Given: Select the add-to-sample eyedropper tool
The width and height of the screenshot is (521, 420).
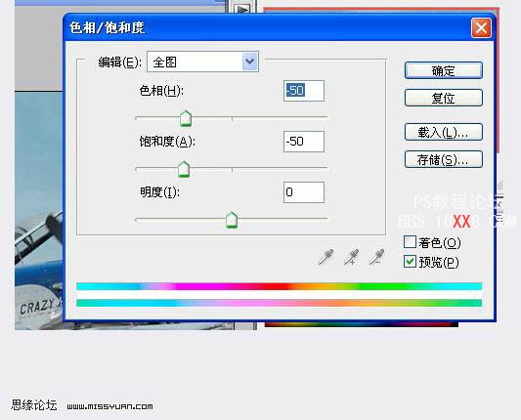Looking at the screenshot, I should (x=351, y=257).
